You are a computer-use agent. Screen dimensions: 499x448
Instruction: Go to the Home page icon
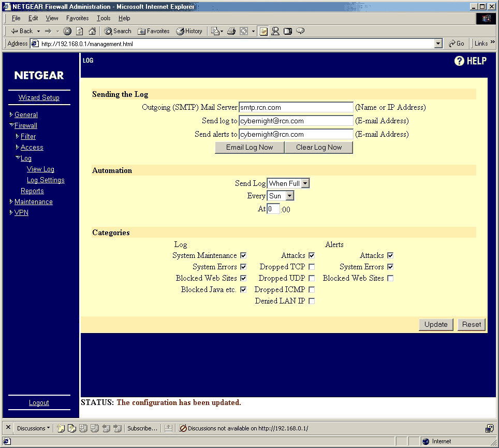click(92, 31)
